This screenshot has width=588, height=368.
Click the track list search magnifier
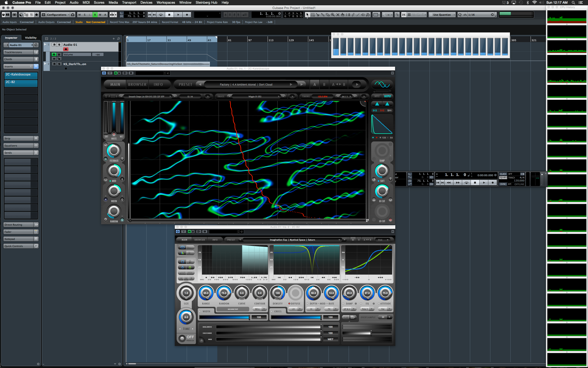click(x=119, y=39)
